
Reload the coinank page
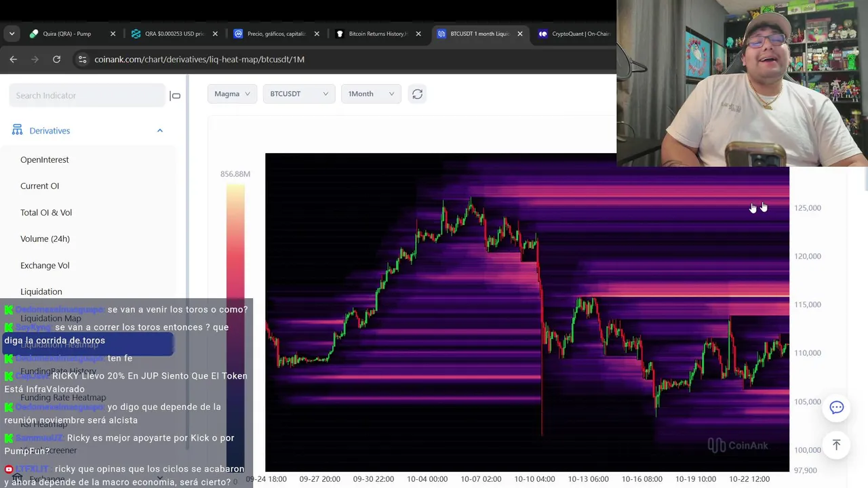[57, 60]
